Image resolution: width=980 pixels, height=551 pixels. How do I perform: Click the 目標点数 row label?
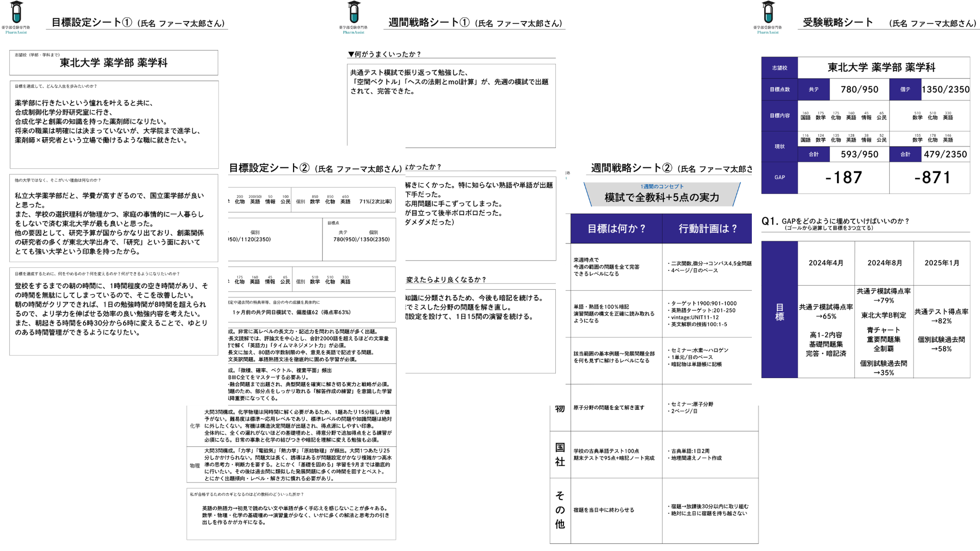coord(779,89)
